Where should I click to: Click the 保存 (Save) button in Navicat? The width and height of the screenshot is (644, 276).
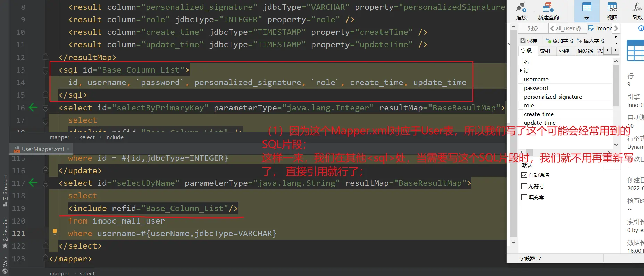point(529,41)
